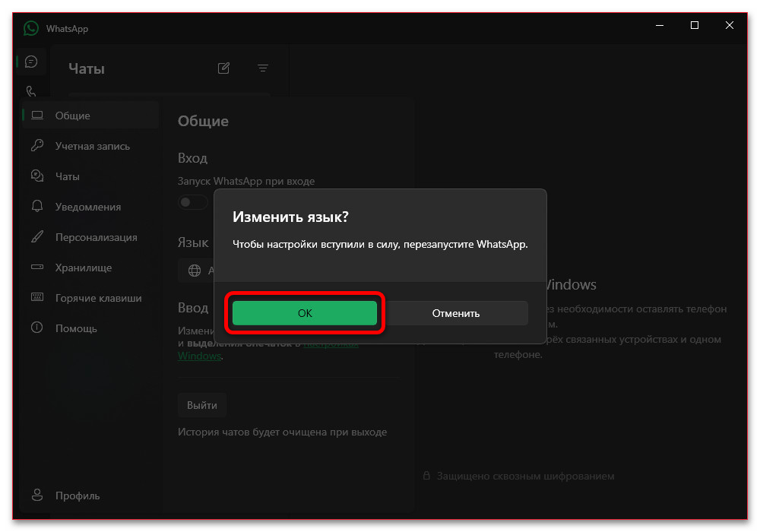Open the Chats icon in left rail
Viewport: 760px width, 532px height.
31,62
